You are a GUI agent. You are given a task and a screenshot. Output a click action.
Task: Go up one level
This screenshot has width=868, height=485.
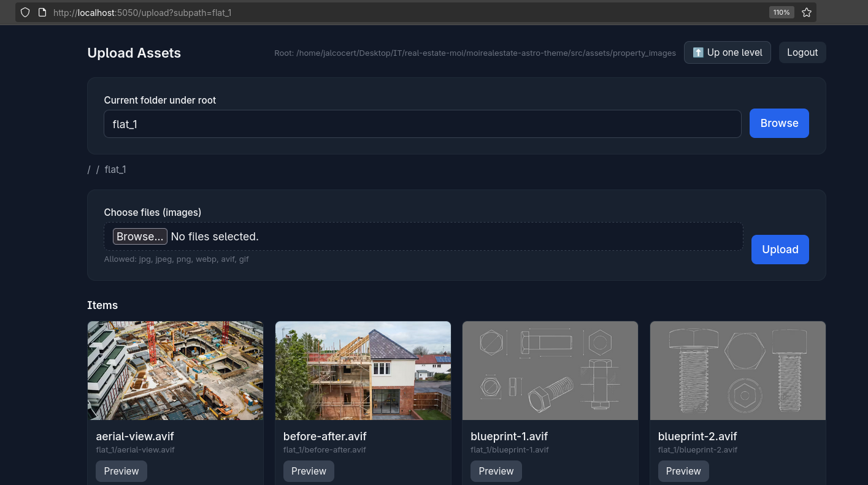point(728,53)
